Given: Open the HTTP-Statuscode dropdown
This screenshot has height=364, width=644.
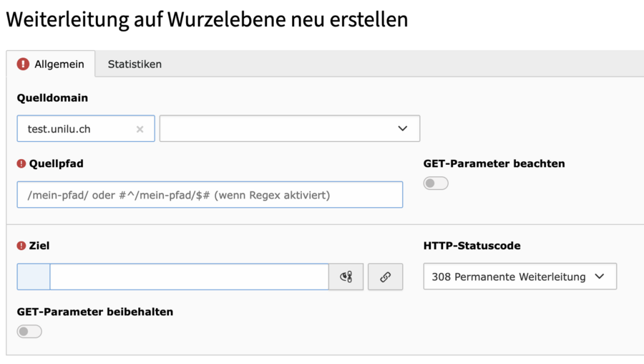Looking at the screenshot, I should tap(520, 277).
